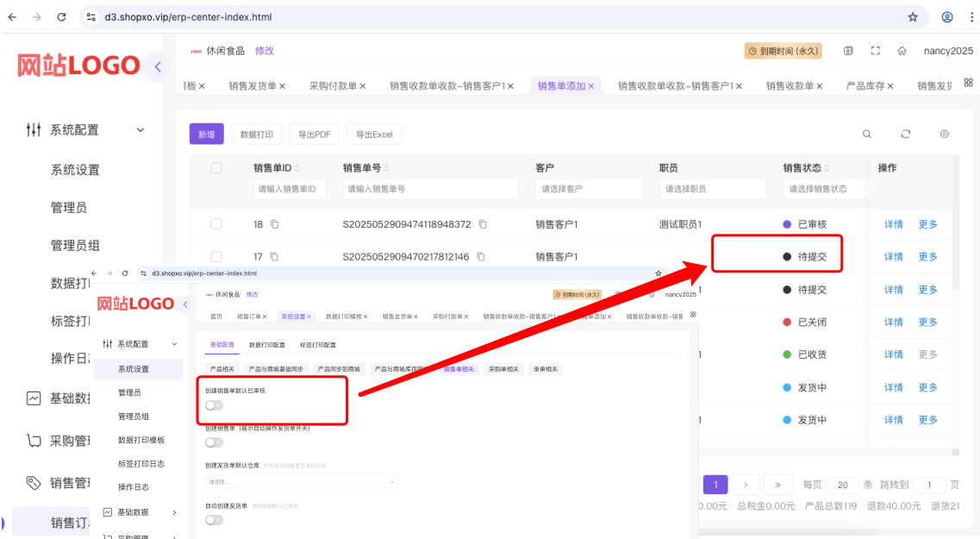Go back in the main browser window
Screen dimensions: 980x539
click(x=13, y=17)
